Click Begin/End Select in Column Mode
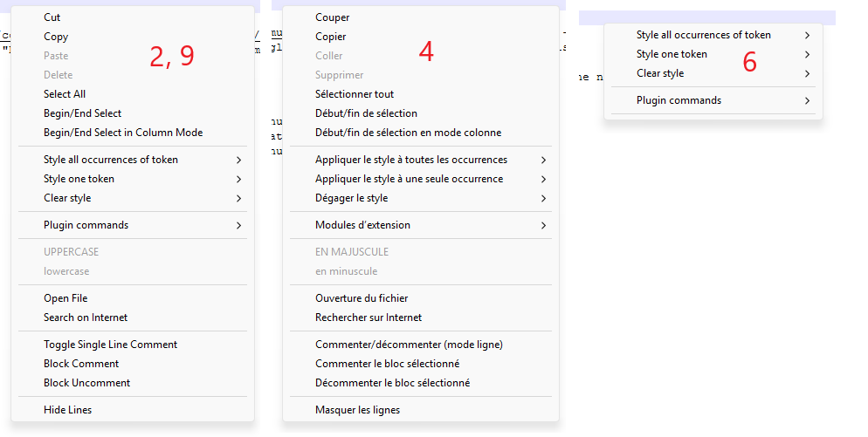Viewport: 868px width, 437px height. pos(122,133)
